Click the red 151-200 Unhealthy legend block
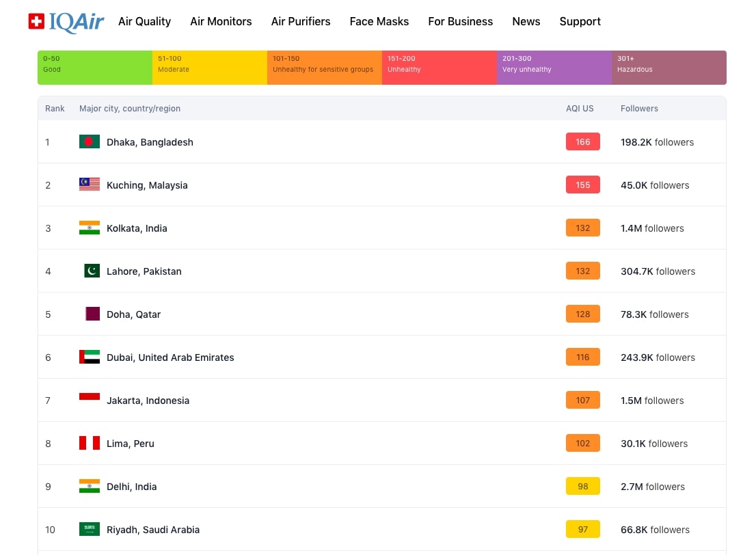Viewport: 756px width, 555px height. (x=440, y=68)
